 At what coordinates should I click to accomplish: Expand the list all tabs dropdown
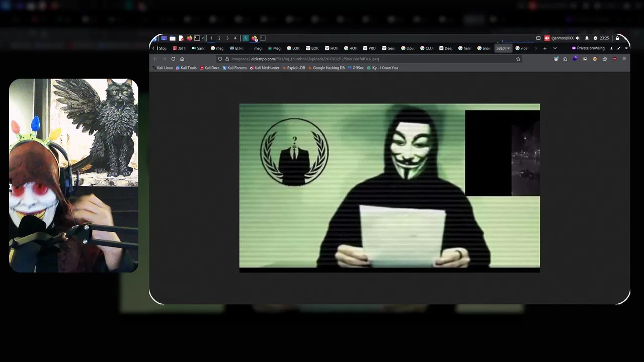point(555,48)
